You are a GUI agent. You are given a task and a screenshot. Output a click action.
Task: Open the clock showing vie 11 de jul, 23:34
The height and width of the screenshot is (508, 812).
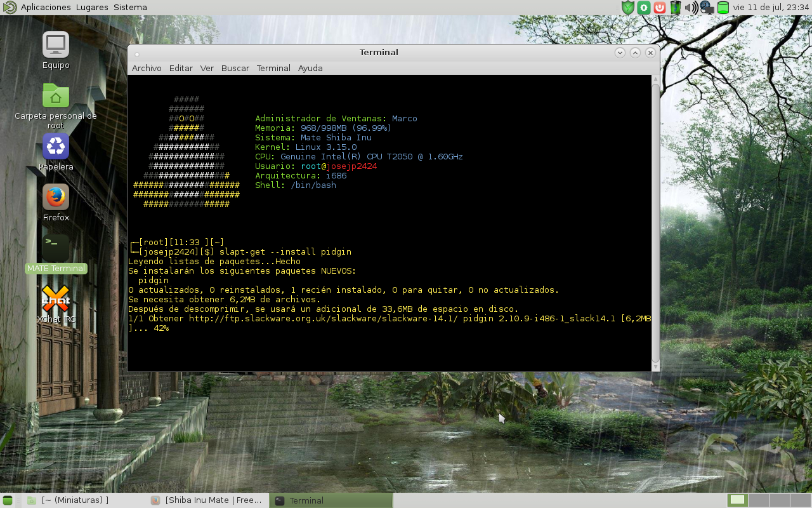[770, 8]
